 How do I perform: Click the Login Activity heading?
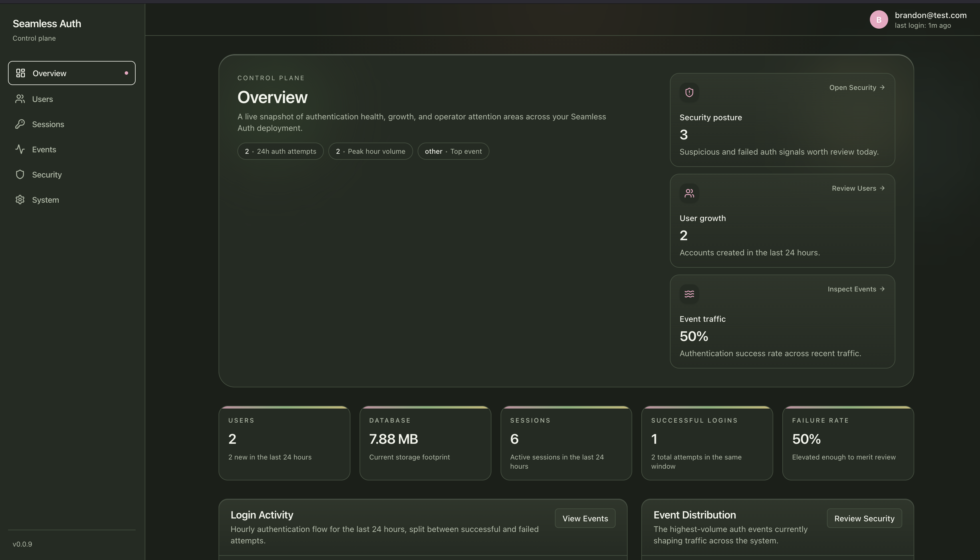coord(262,515)
